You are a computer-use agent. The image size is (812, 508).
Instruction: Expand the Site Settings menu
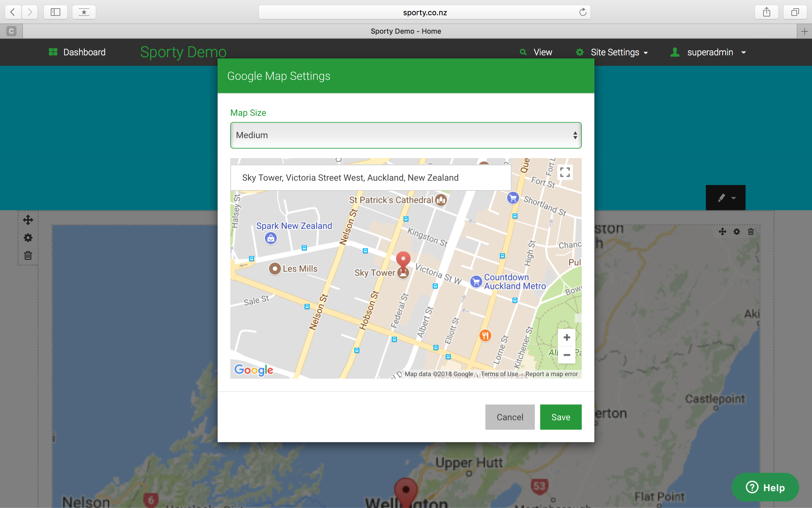tap(612, 52)
